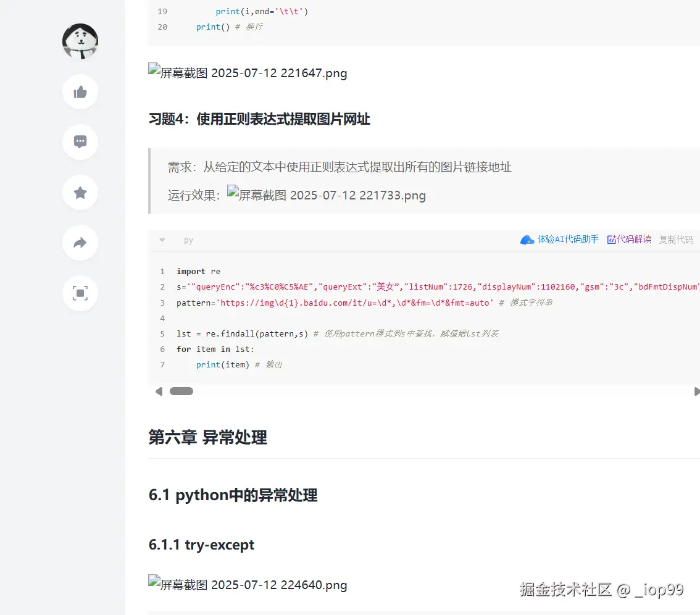700x615 pixels.
Task: Open the 体验AI代码助手 link
Action: (565, 240)
